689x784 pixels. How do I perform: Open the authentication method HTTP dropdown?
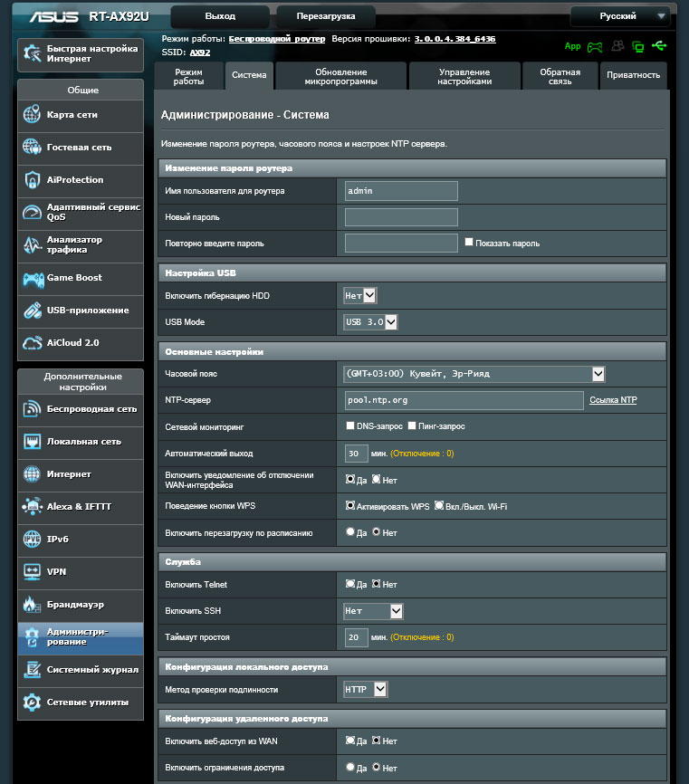(366, 690)
